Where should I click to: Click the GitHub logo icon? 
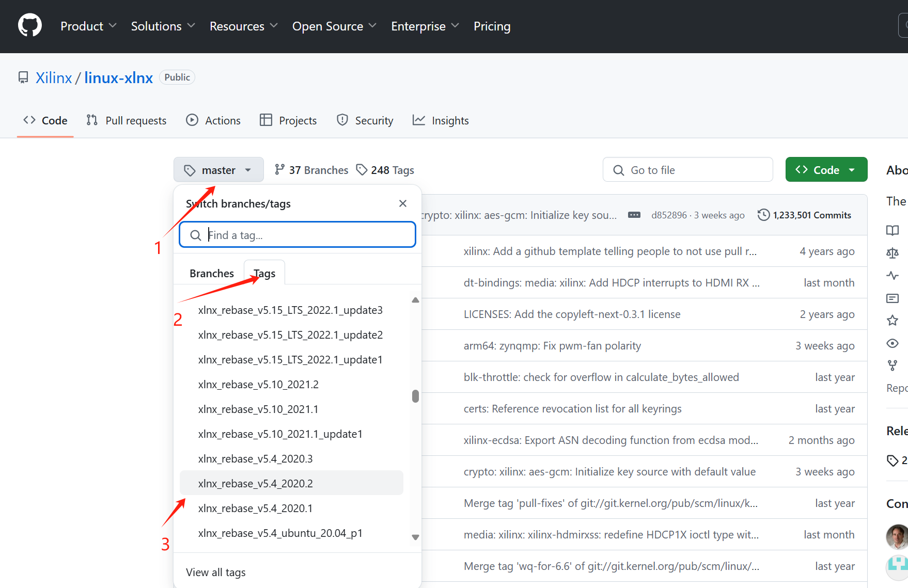(x=30, y=26)
